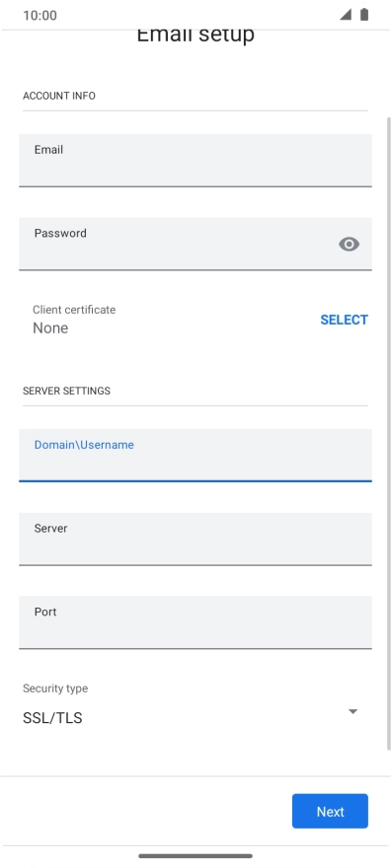Open the Security type dropdown arrow
This screenshot has height=868, width=391.
(x=352, y=711)
